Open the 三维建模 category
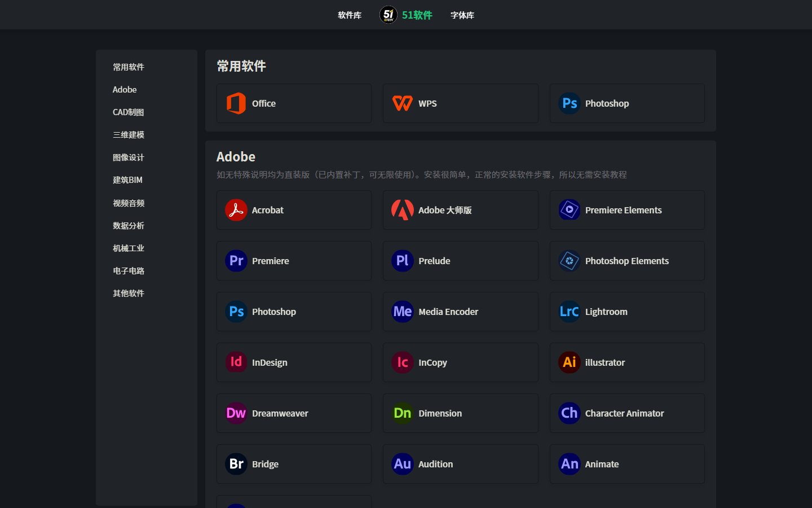The image size is (812, 508). click(x=129, y=135)
